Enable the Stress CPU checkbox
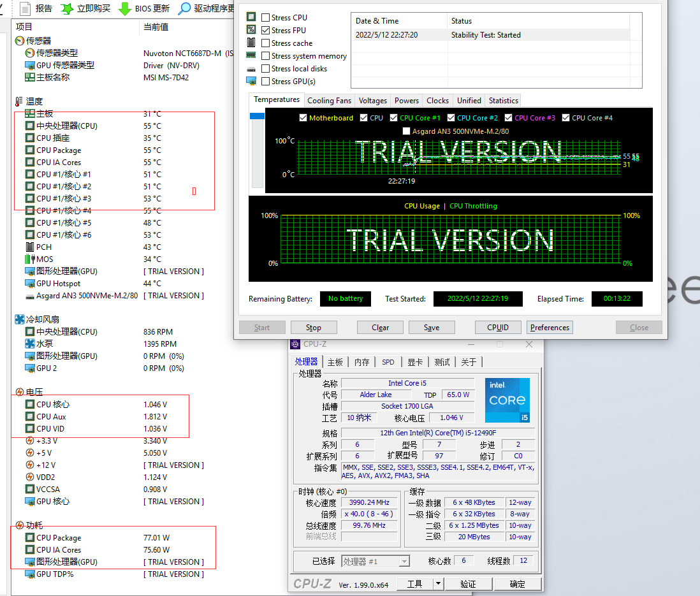This screenshot has height=596, width=700. point(266,18)
